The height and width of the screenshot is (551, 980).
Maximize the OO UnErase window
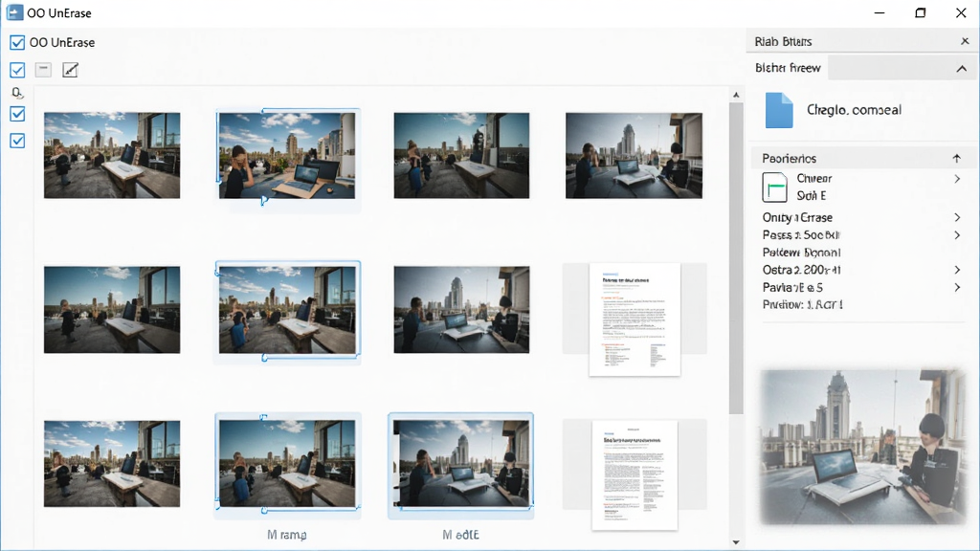920,12
